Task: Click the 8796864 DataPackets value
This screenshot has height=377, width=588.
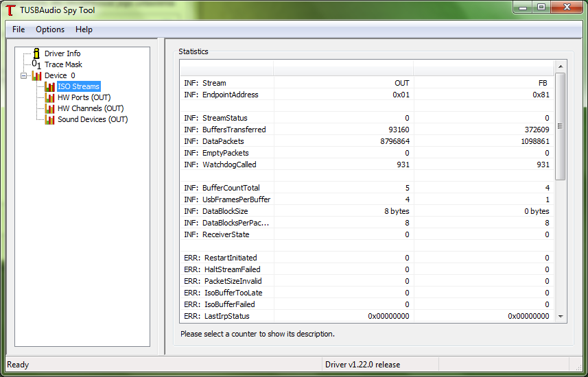Action: coord(395,141)
